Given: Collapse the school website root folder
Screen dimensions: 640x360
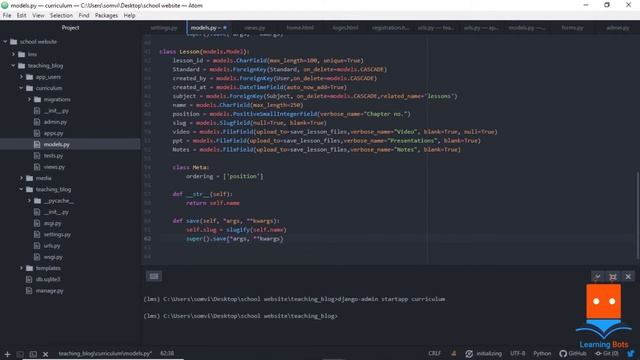Looking at the screenshot, I should 5,42.
